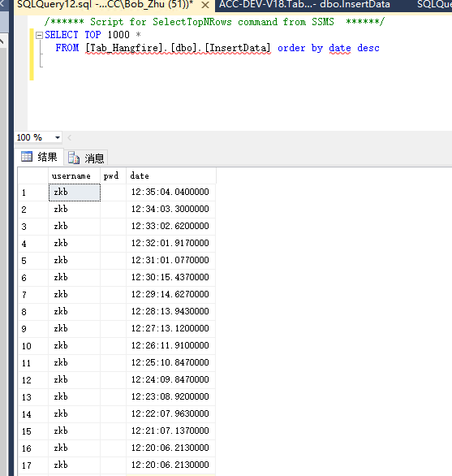452x476 pixels.
Task: Collapse the SELECT statement outline
Action: click(x=39, y=36)
